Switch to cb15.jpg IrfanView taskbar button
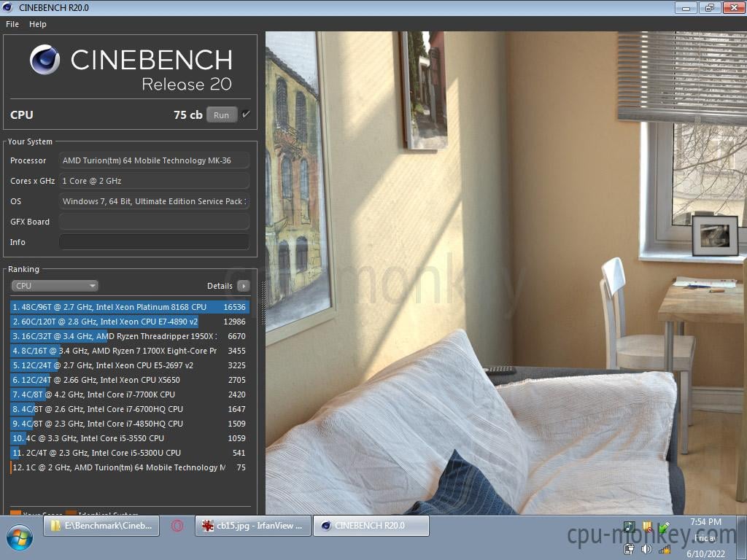 coord(253,526)
